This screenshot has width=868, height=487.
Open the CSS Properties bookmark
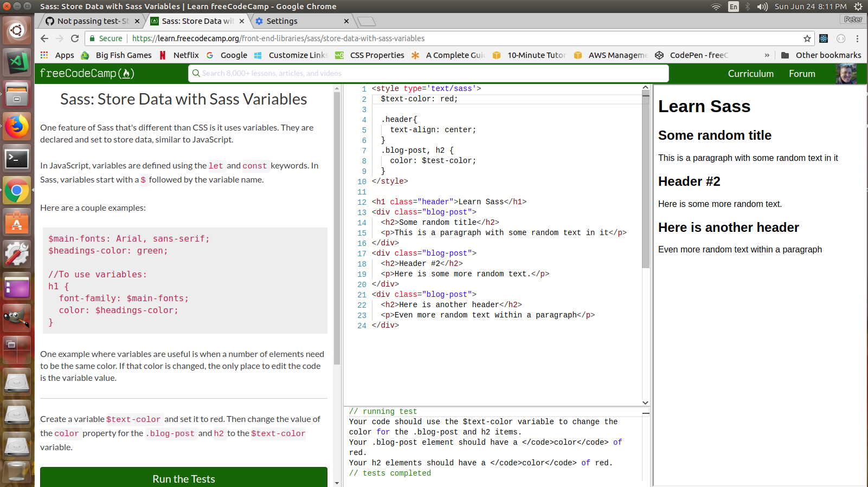click(370, 55)
